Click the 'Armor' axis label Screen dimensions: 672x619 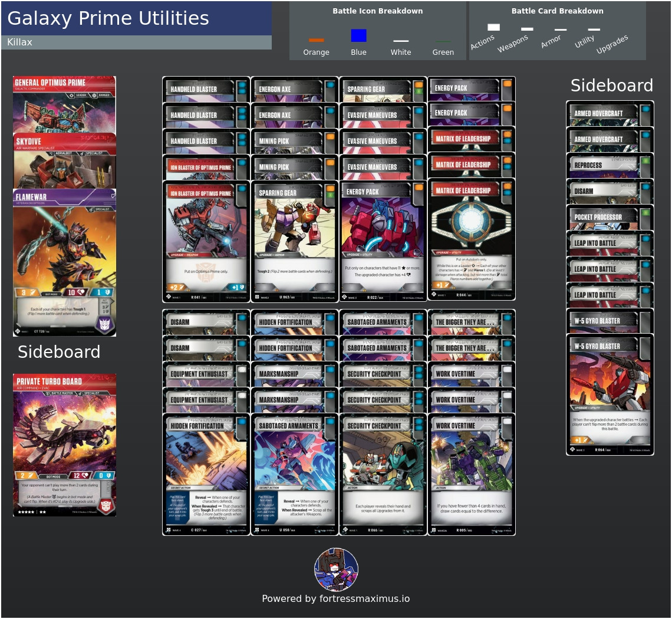pyautogui.click(x=551, y=41)
